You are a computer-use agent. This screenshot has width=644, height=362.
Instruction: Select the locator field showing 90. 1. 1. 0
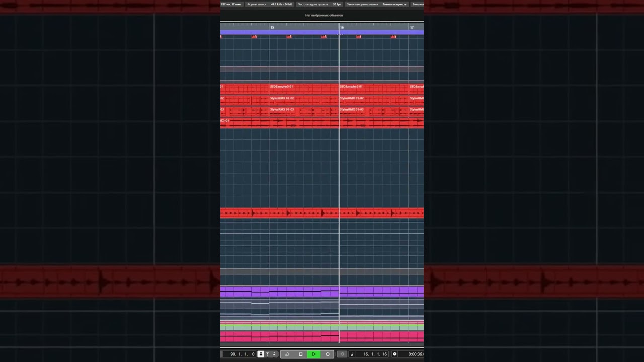tap(239, 354)
